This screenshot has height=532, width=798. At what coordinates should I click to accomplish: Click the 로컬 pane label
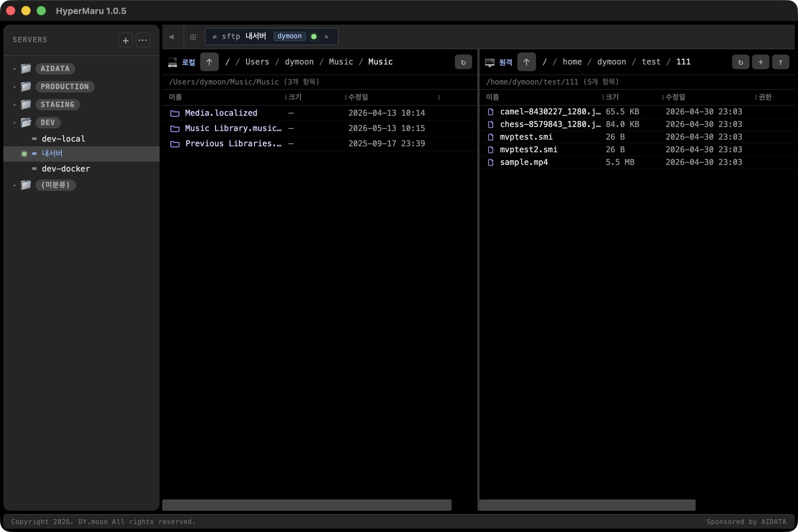(189, 63)
